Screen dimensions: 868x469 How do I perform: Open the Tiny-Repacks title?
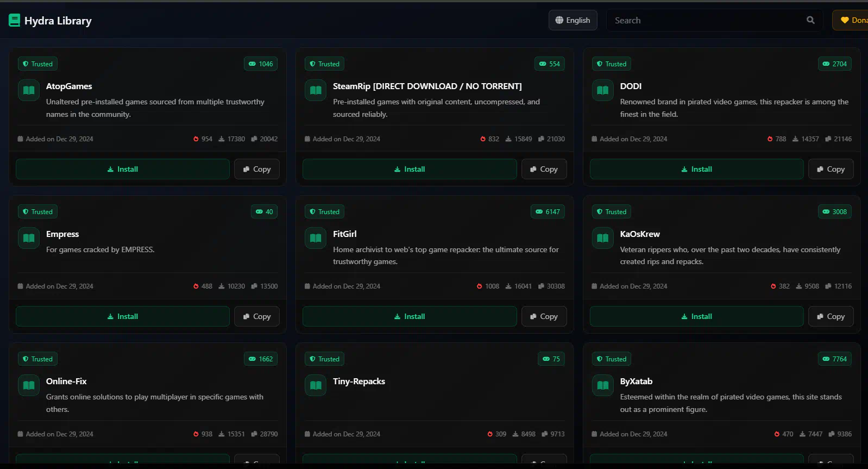[359, 381]
